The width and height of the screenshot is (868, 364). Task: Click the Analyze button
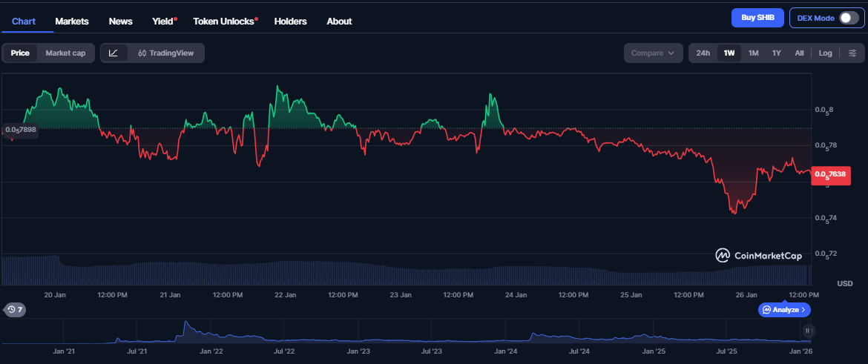[x=784, y=309]
